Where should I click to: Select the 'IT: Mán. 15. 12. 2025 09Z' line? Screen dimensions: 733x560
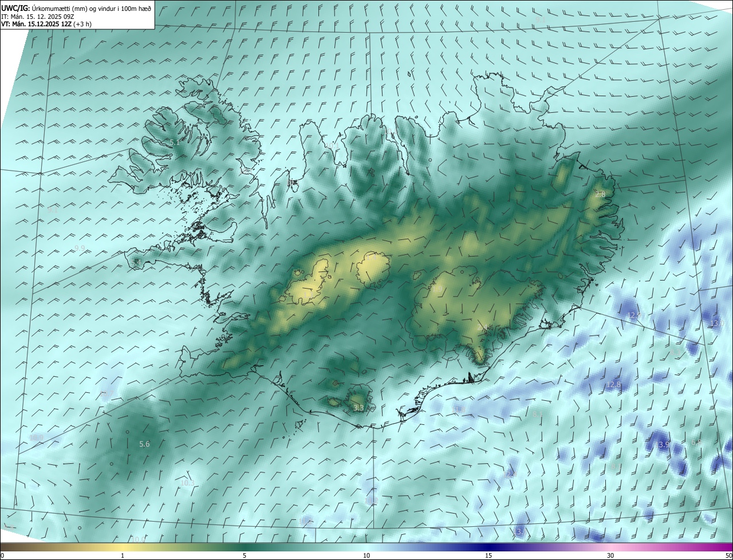click(38, 17)
